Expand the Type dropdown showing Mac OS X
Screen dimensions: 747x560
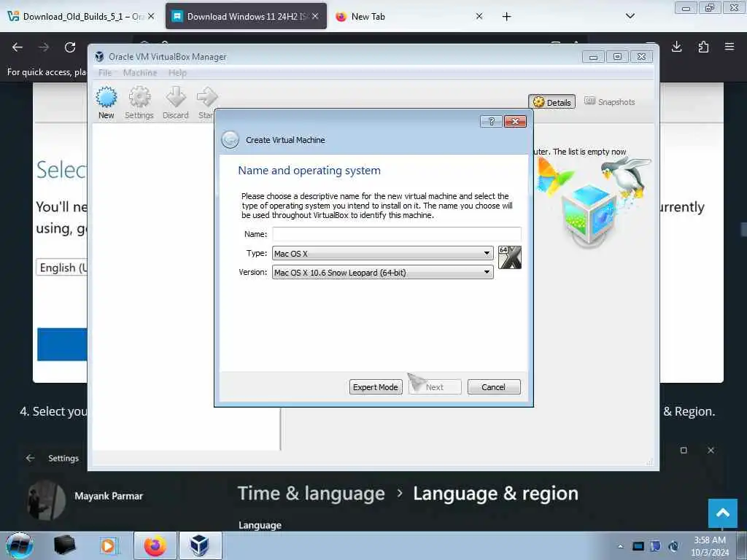(382, 253)
